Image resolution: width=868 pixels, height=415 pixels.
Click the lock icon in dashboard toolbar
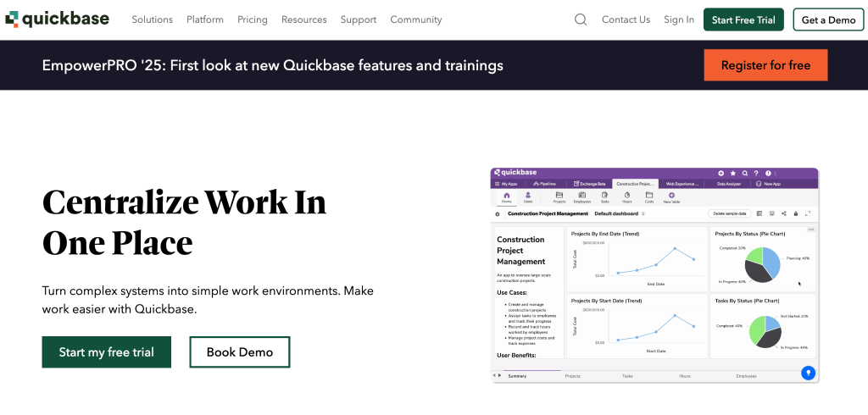click(796, 213)
